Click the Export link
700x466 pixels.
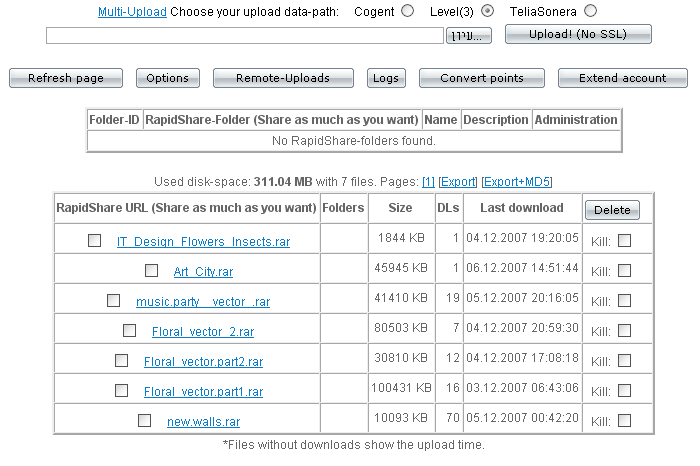pyautogui.click(x=458, y=182)
